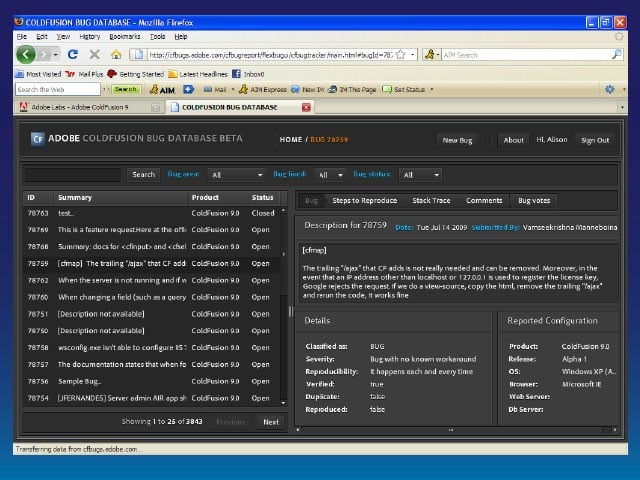The width and height of the screenshot is (640, 480).
Task: Reload the page with the refresh icon
Action: 73,54
